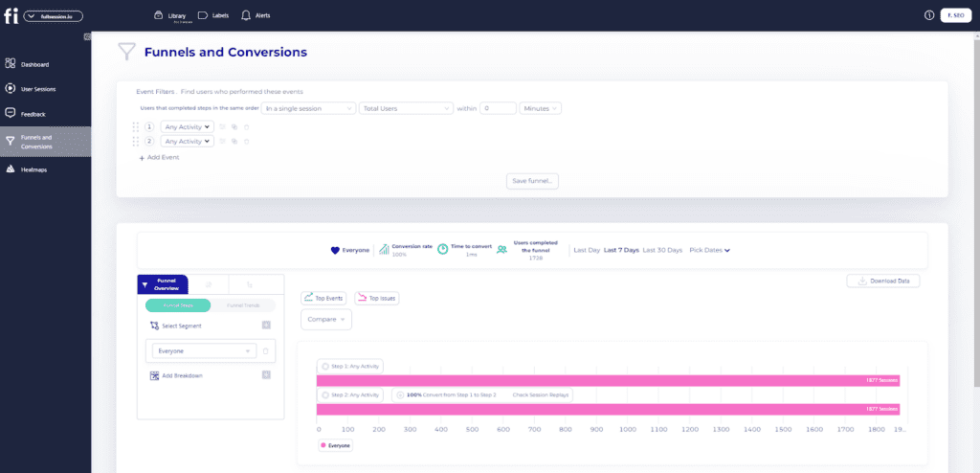Expand the Compare dropdown
The height and width of the screenshot is (473, 980).
tap(326, 319)
